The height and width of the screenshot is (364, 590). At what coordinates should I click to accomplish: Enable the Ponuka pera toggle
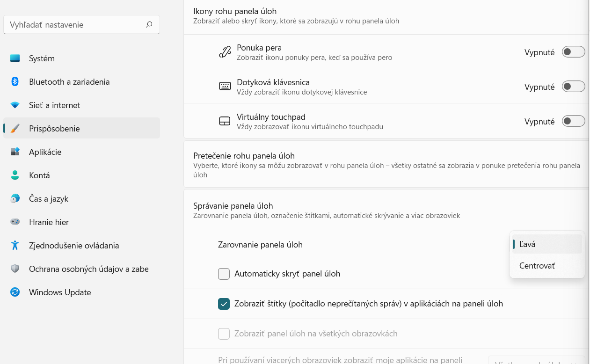(x=573, y=52)
